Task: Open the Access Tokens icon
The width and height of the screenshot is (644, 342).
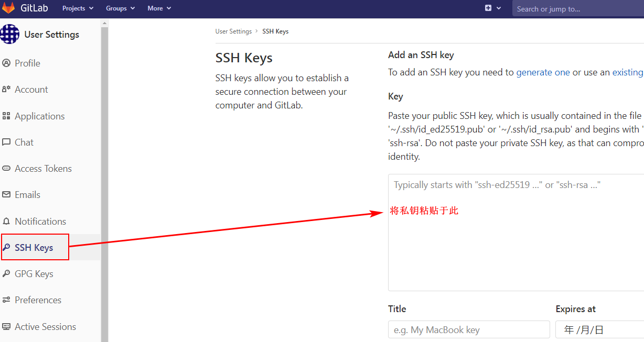Action: (6, 169)
